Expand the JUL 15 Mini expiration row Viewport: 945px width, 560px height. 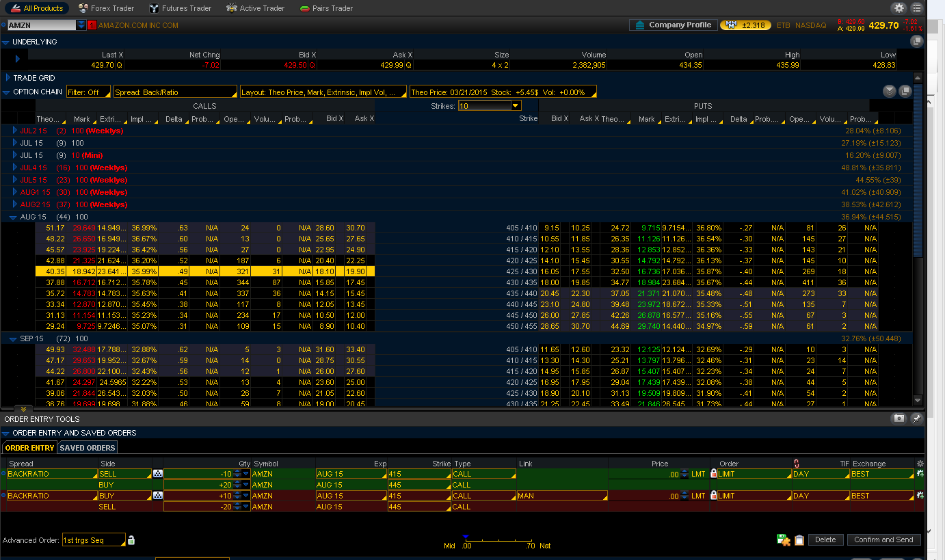point(16,155)
